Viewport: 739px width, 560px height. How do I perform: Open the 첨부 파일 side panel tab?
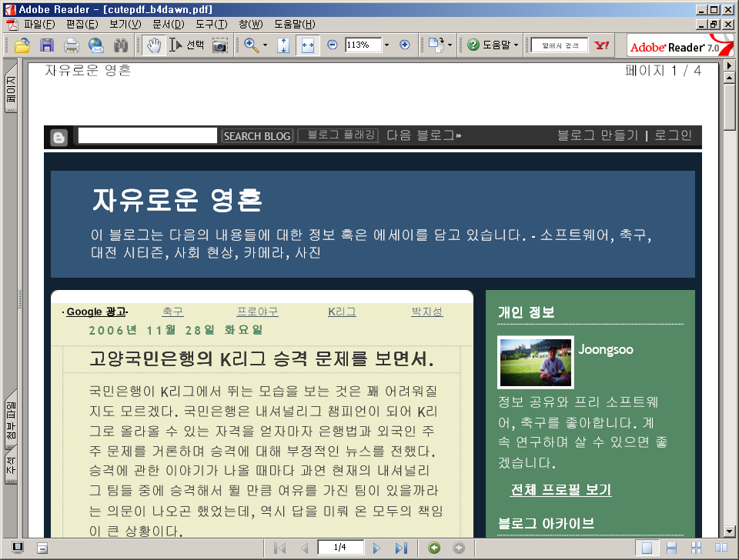(x=11, y=419)
